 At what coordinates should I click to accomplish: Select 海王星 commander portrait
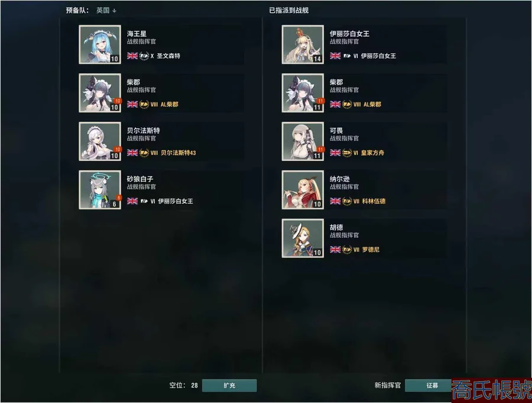(x=100, y=44)
